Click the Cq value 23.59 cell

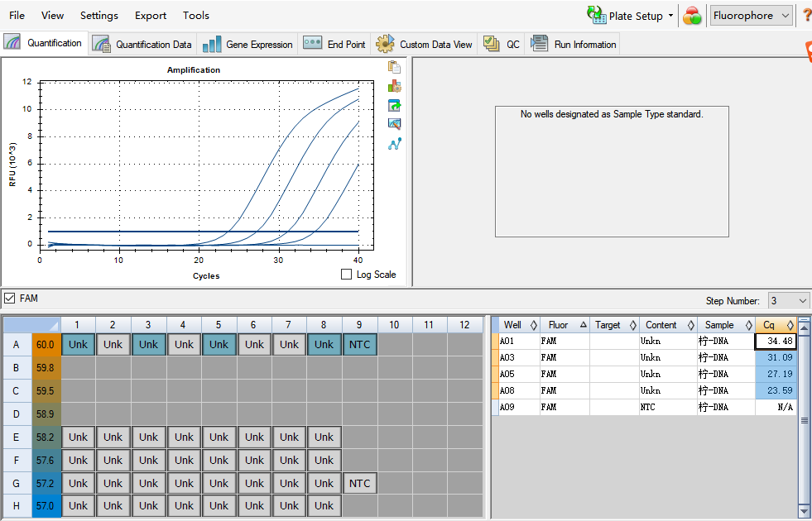(776, 390)
